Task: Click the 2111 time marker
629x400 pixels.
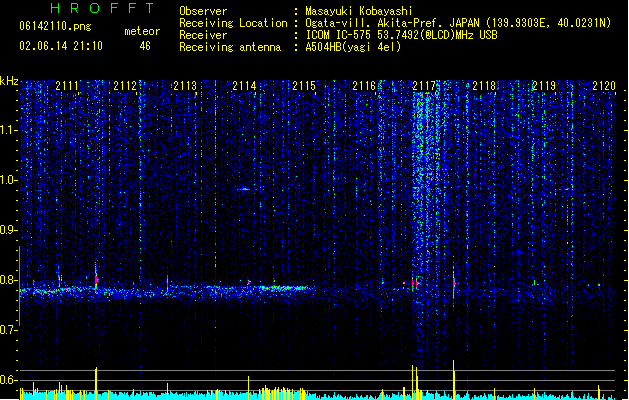Action: point(67,86)
